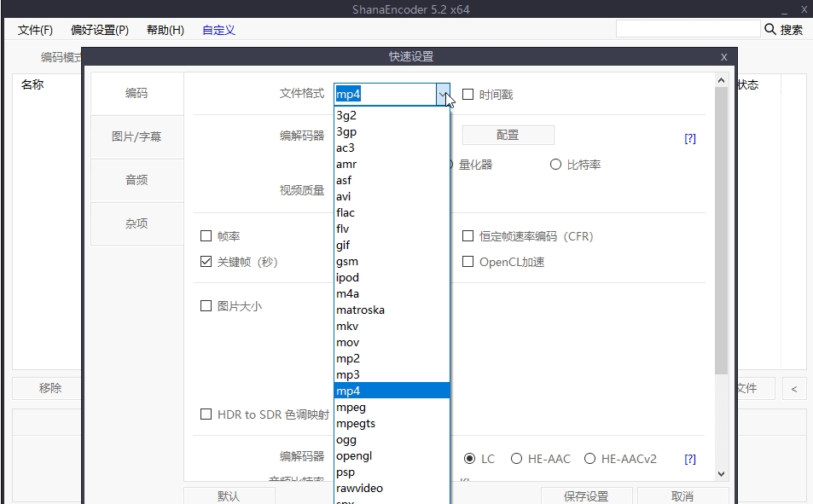
Task: Click the search magnifier icon
Action: coord(770,30)
